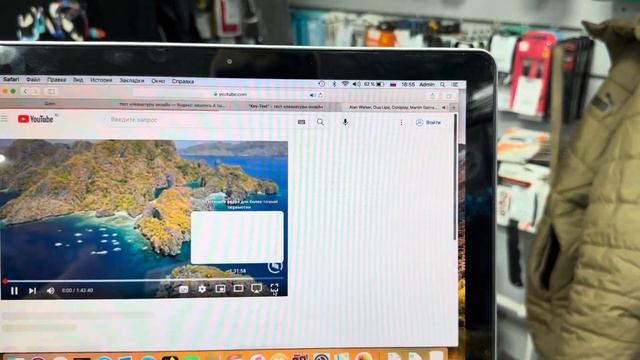
Task: Add a new Safari tab
Action: coord(453,108)
